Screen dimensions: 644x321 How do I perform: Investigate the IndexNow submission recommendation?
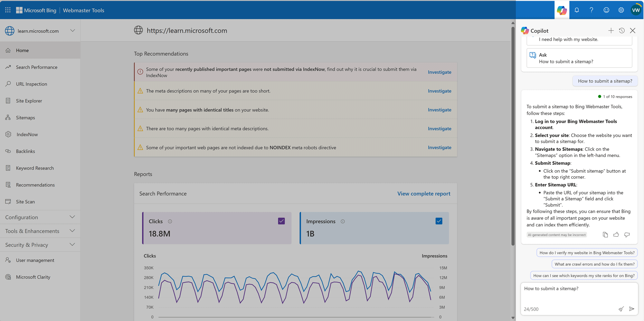click(440, 72)
